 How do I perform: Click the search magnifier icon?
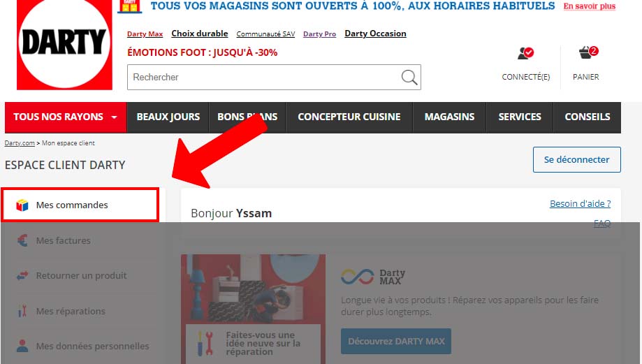click(409, 78)
